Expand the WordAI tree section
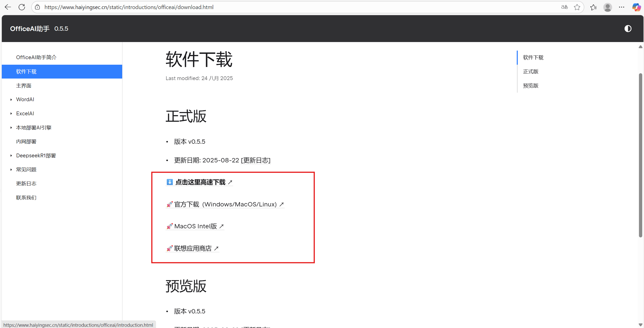Image resolution: width=644 pixels, height=328 pixels. [x=11, y=99]
